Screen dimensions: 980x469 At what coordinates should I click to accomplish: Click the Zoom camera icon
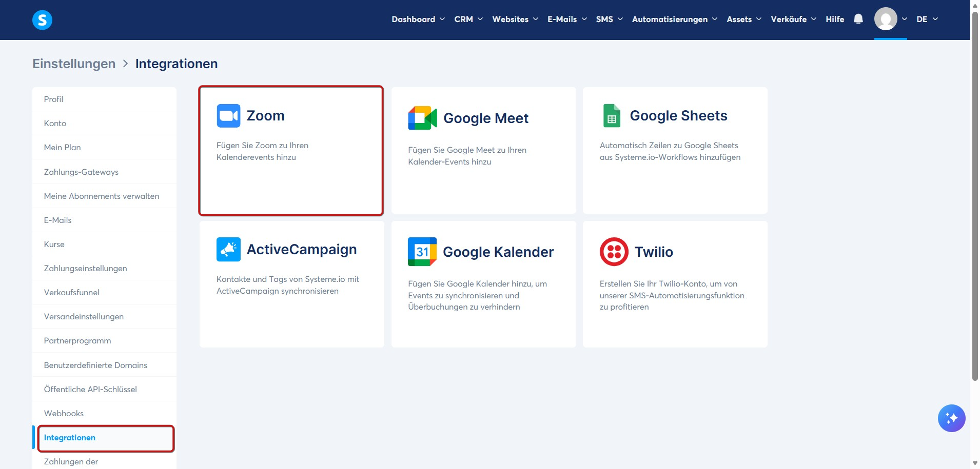228,116
